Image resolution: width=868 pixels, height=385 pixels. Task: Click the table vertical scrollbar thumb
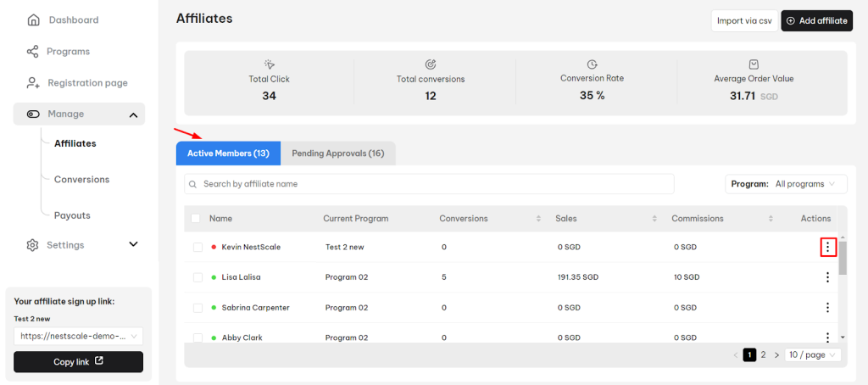pyautogui.click(x=843, y=258)
